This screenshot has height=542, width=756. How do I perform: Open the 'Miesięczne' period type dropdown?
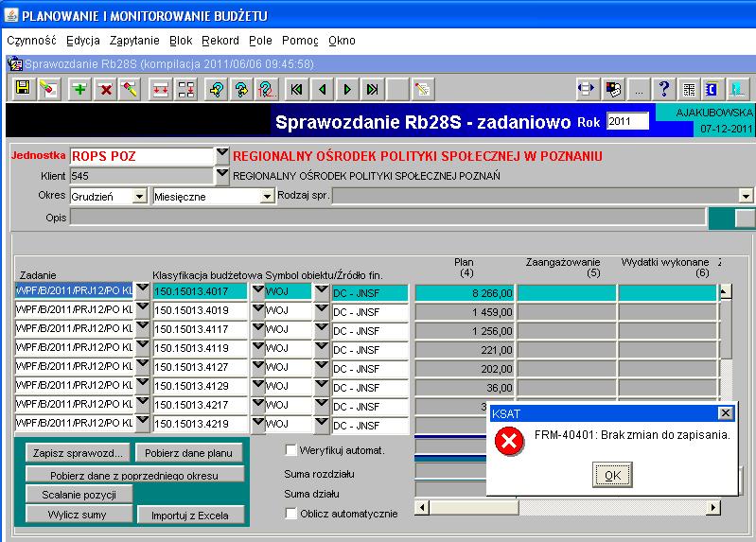267,196
